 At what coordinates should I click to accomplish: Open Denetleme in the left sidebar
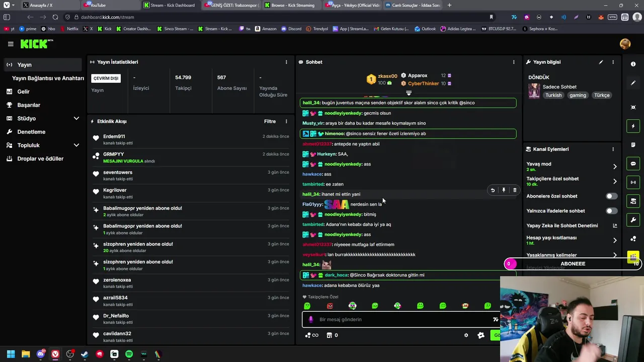(x=31, y=132)
